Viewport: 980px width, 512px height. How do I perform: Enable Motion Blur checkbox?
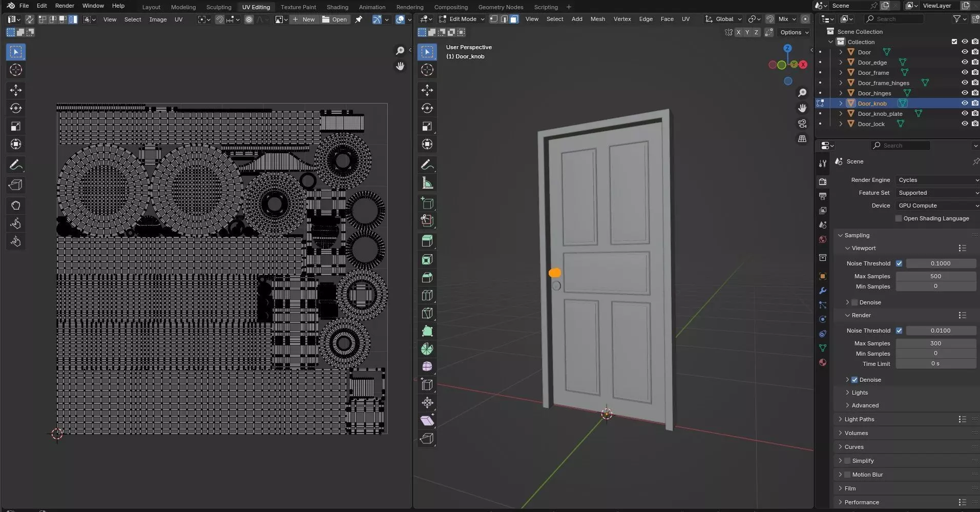(847, 475)
